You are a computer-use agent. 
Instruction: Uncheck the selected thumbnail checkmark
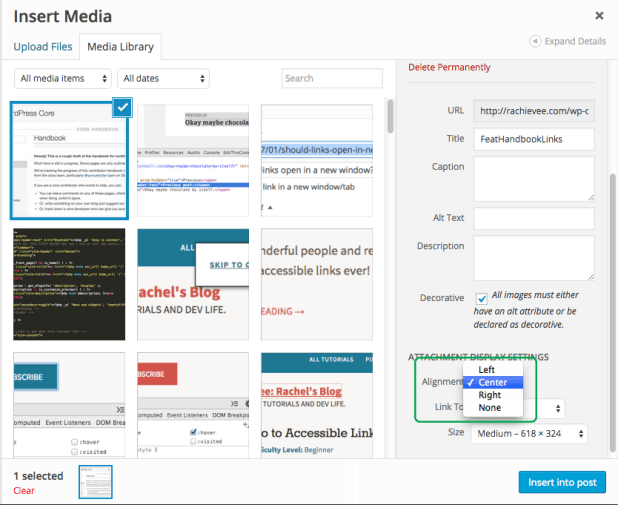121,108
